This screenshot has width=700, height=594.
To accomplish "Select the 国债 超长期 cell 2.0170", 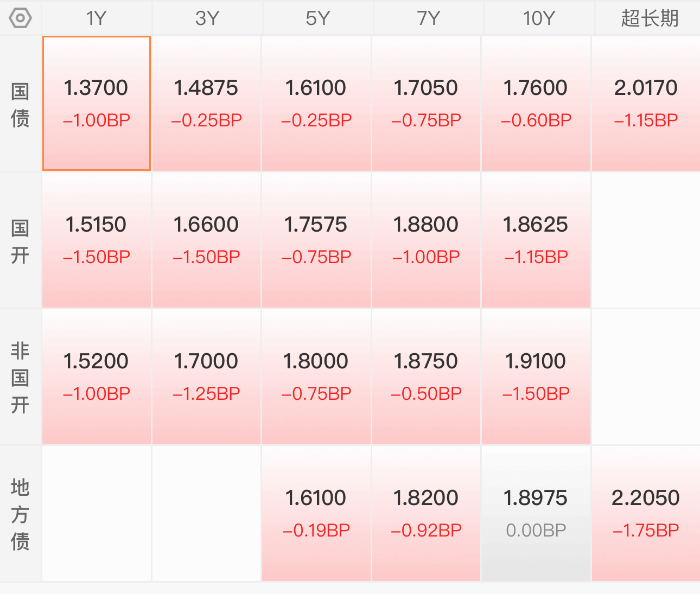I will pyautogui.click(x=646, y=104).
